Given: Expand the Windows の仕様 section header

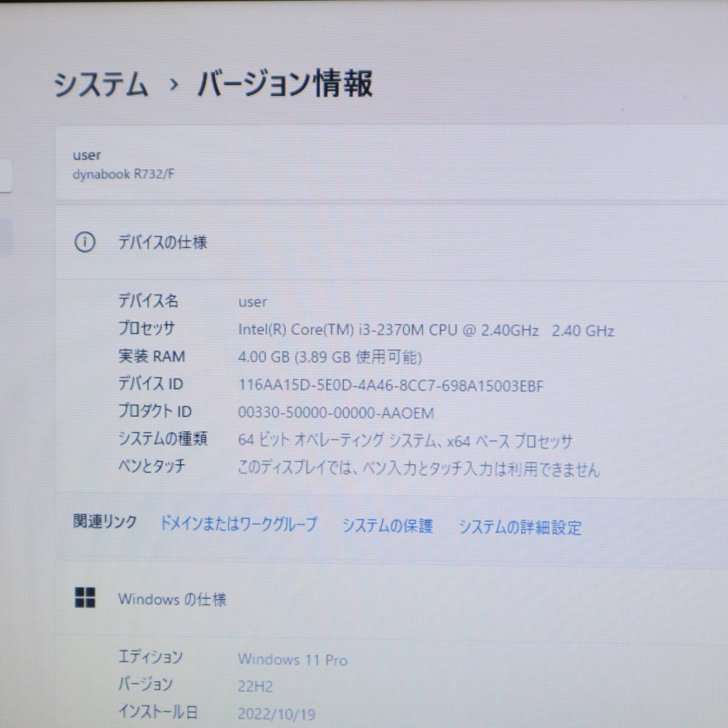Looking at the screenshot, I should click(391, 599).
